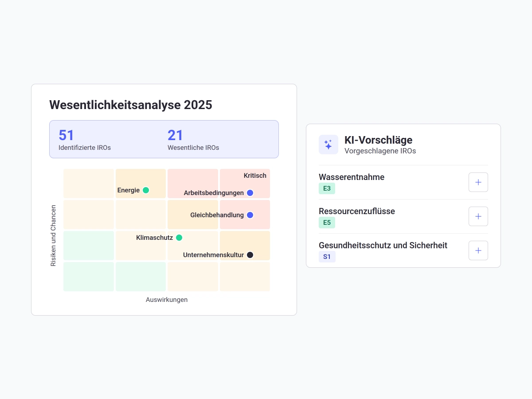532x399 pixels.
Task: Add the Wasserentnahme suggestion with plus button
Action: [x=478, y=182]
